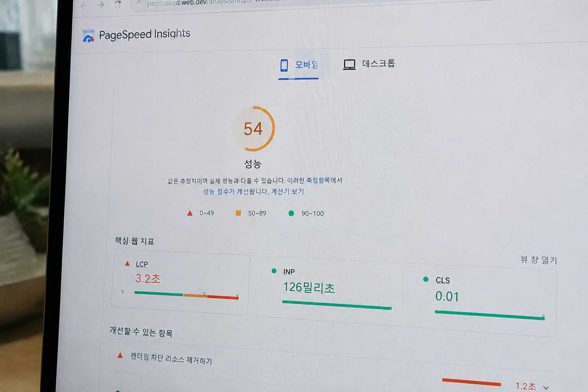Open the 성능 점수가 개선 link
The image size is (588, 392).
click(x=226, y=191)
